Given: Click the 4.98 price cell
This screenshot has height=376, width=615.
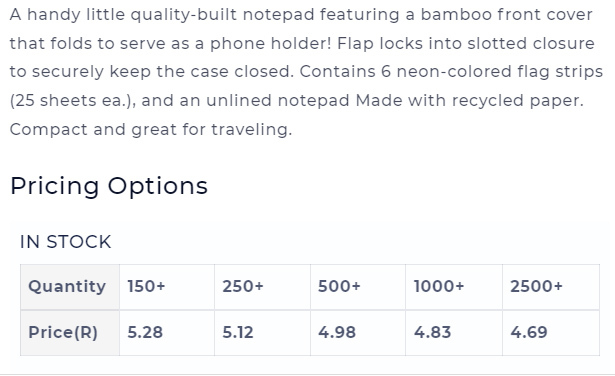Looking at the screenshot, I should (358, 333).
